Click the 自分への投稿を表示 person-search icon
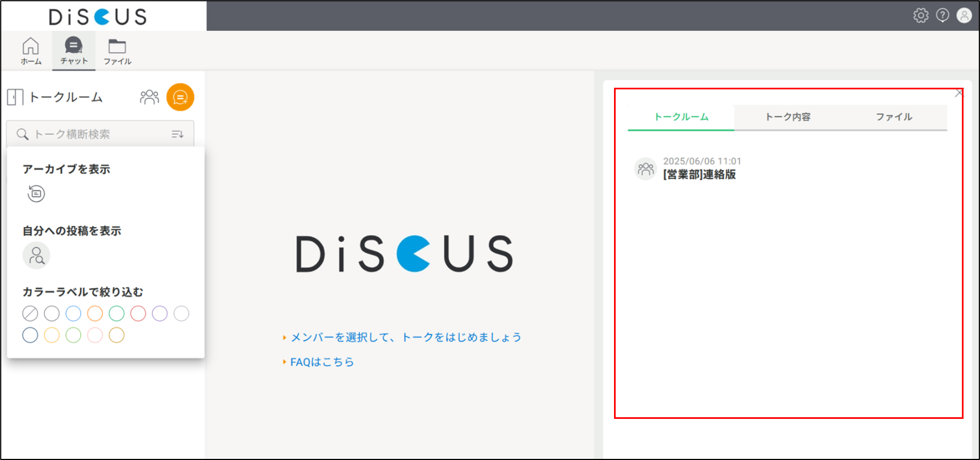The width and height of the screenshot is (980, 460). click(x=36, y=255)
